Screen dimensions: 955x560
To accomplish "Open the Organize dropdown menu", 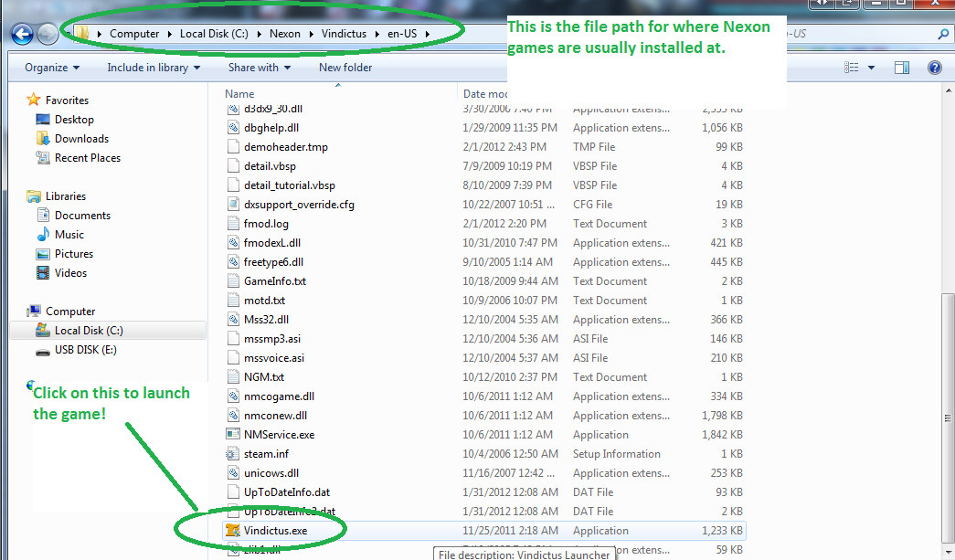I will point(52,68).
